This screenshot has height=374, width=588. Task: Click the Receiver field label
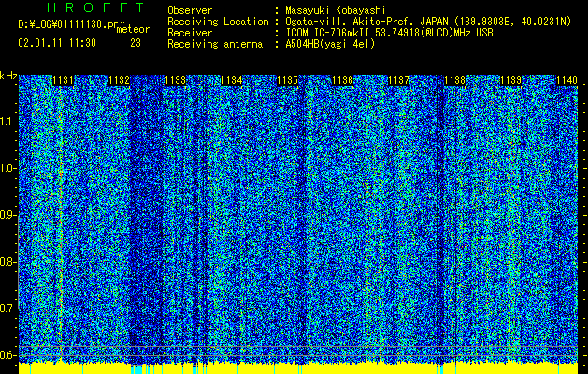click(x=190, y=33)
